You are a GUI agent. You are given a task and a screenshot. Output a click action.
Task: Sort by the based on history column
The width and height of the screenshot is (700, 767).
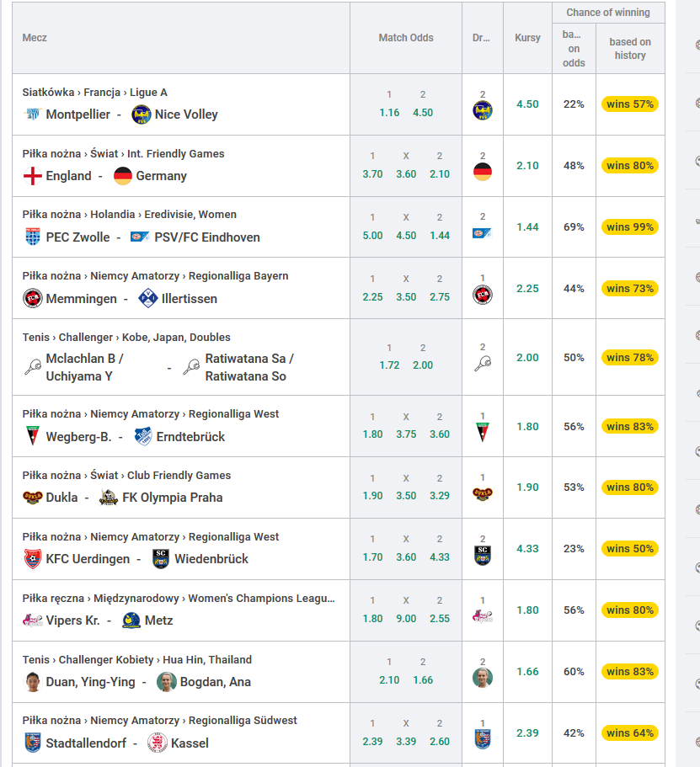[630, 49]
